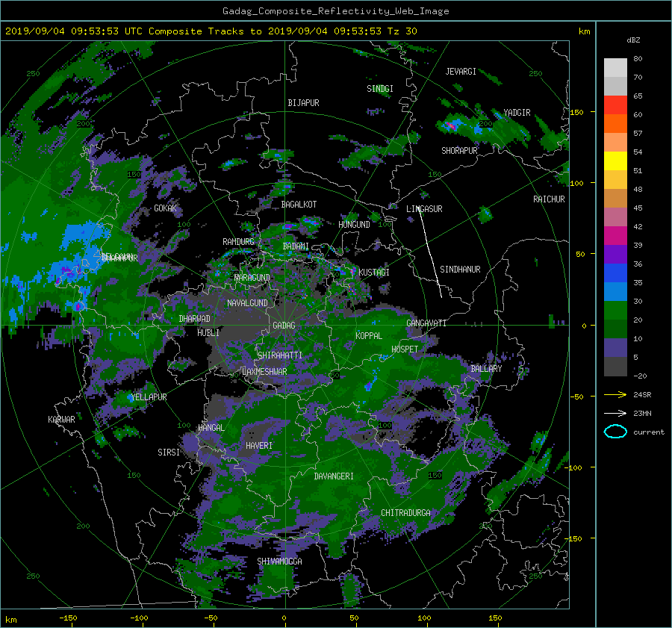Select the dark gray -20 to 5 dBZ swatch
The height and width of the screenshot is (628, 672).
(615, 367)
